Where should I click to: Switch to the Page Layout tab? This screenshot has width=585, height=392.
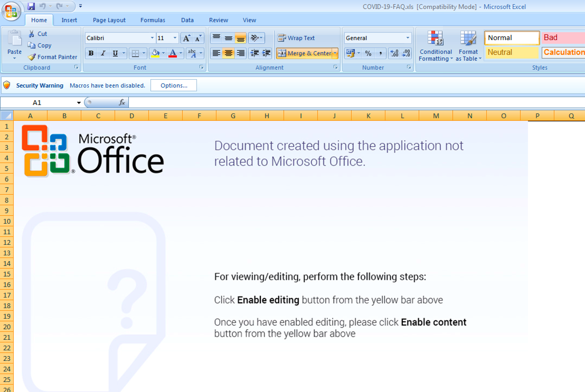point(109,20)
